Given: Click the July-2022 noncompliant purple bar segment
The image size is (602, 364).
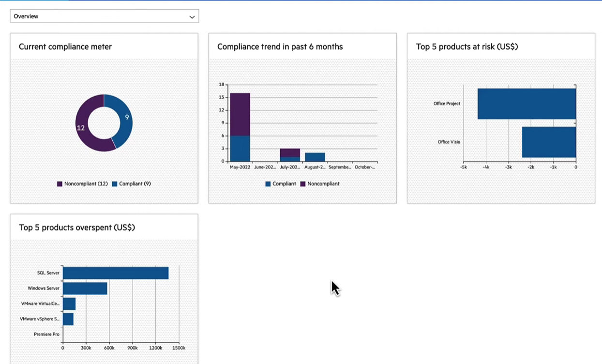Looking at the screenshot, I should pos(290,152).
